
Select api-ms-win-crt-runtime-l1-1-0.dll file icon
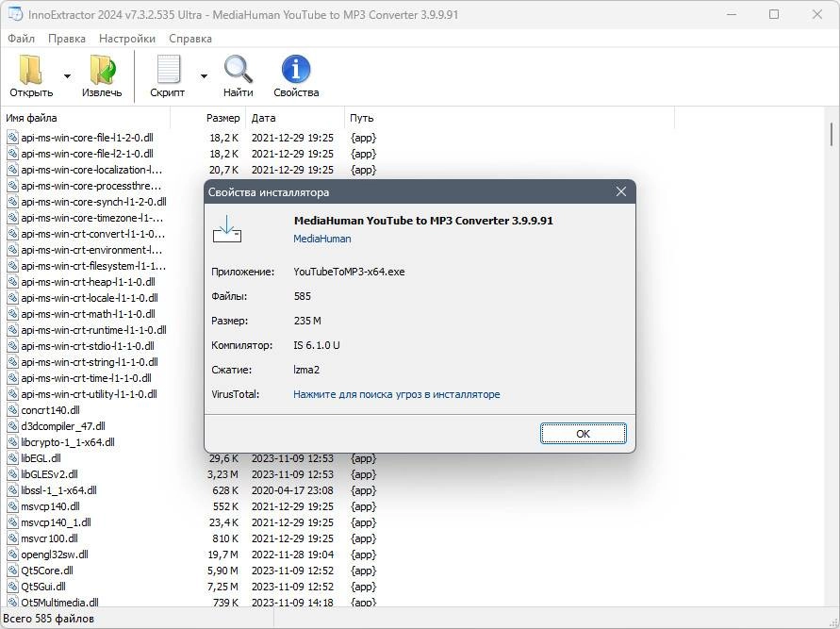[13, 330]
